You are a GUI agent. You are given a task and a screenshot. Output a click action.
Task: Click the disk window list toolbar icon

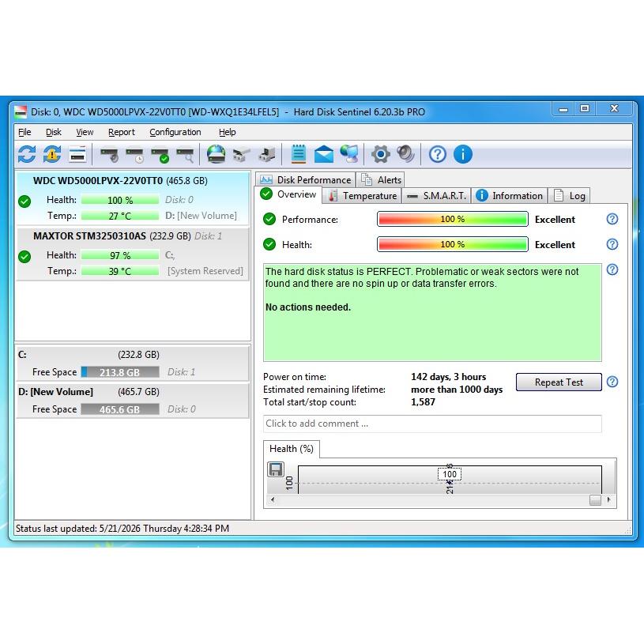77,154
